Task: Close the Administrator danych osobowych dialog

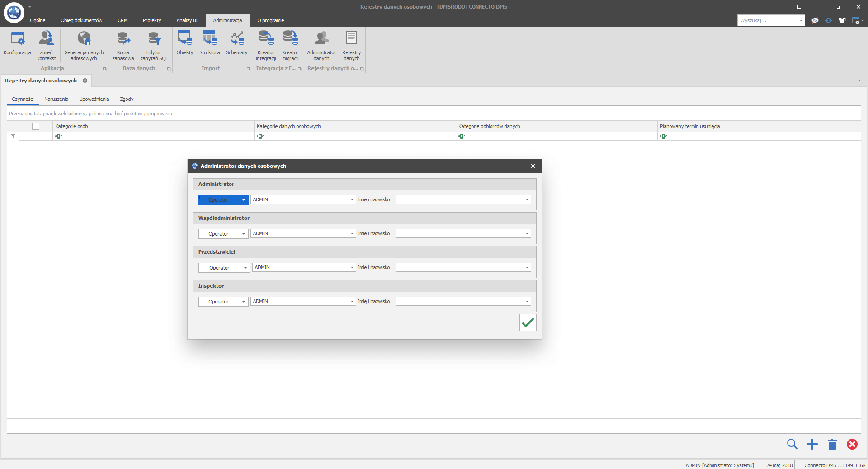Action: click(x=533, y=166)
